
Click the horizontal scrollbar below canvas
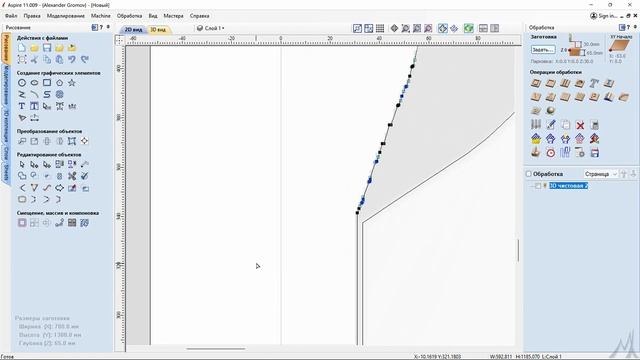[216, 349]
